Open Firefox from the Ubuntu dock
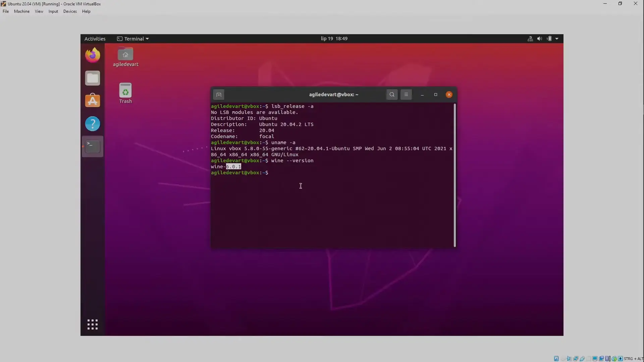 click(x=93, y=55)
